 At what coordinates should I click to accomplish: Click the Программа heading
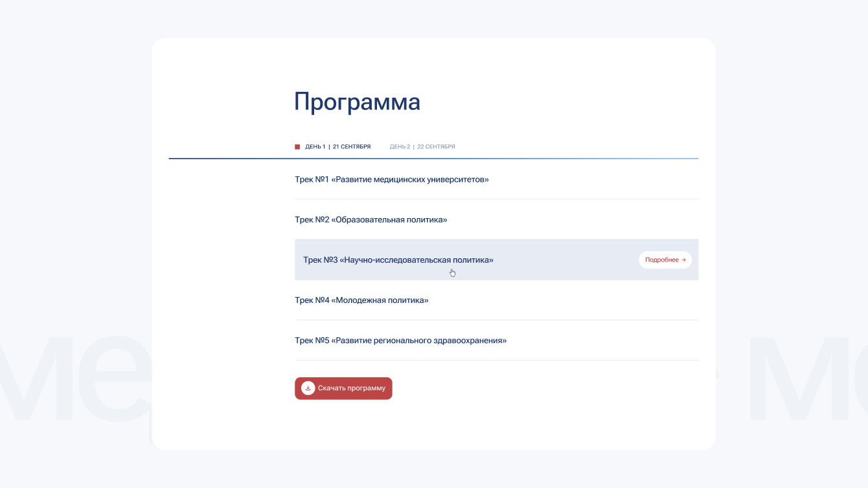click(358, 102)
